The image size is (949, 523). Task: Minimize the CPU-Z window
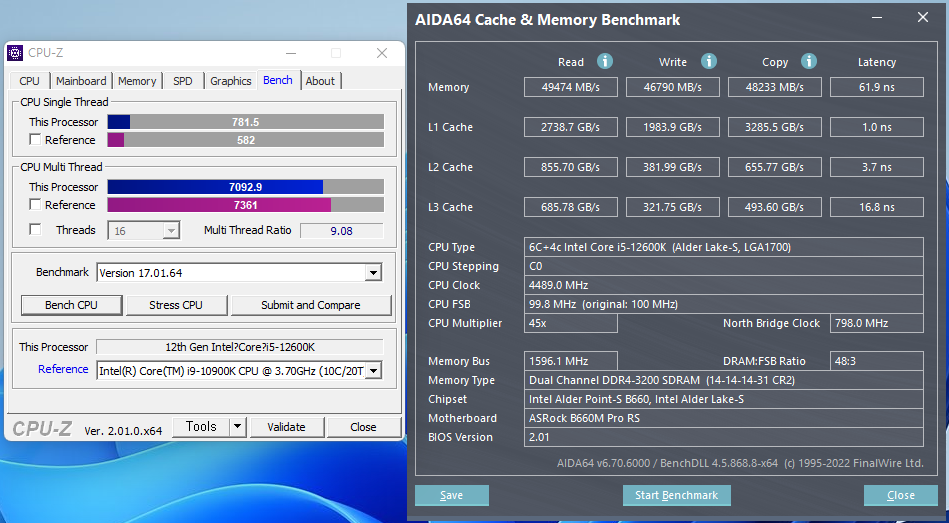[291, 53]
